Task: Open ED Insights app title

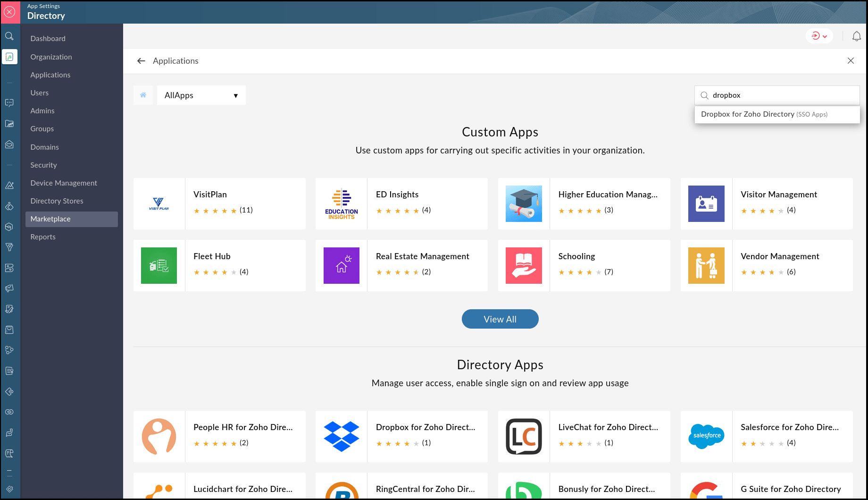Action: [397, 195]
